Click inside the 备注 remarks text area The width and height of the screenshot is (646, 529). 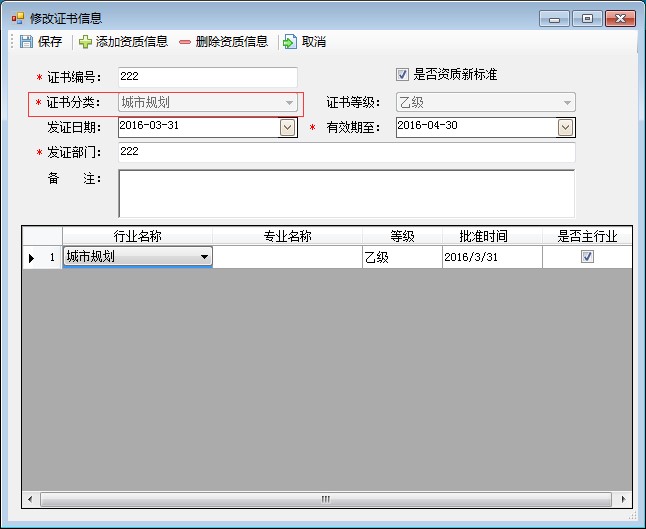pyautogui.click(x=346, y=192)
